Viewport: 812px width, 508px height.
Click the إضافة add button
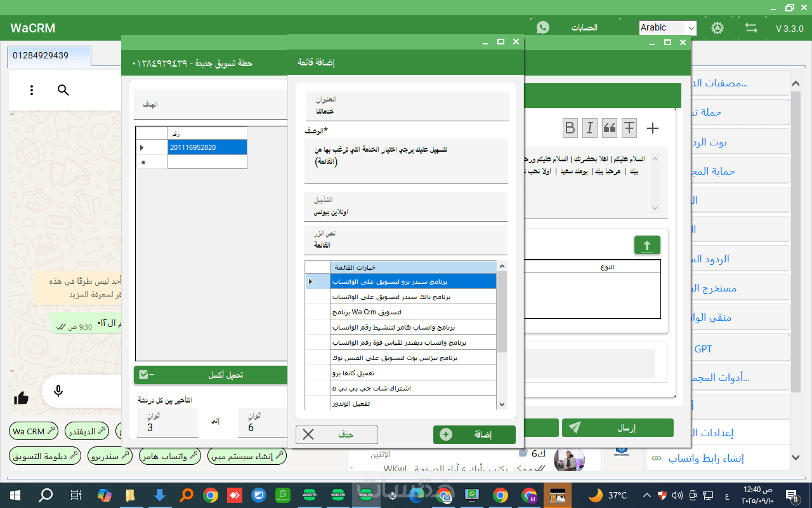coord(475,434)
